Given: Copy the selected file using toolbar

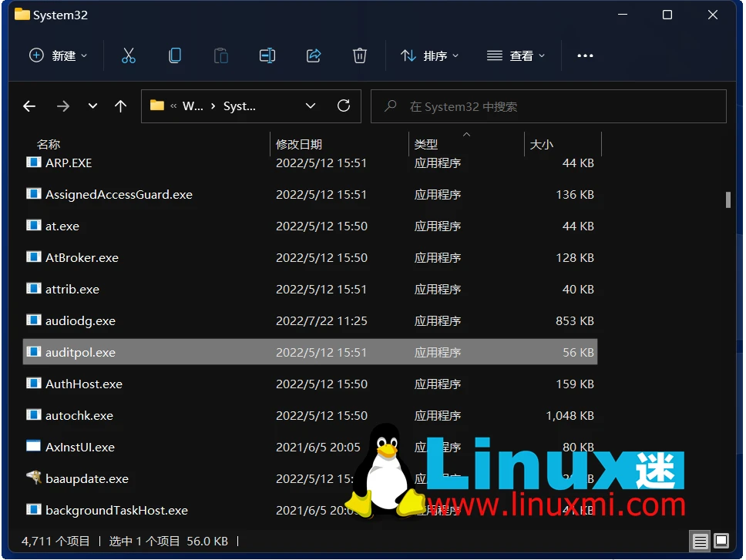Looking at the screenshot, I should click(x=175, y=55).
